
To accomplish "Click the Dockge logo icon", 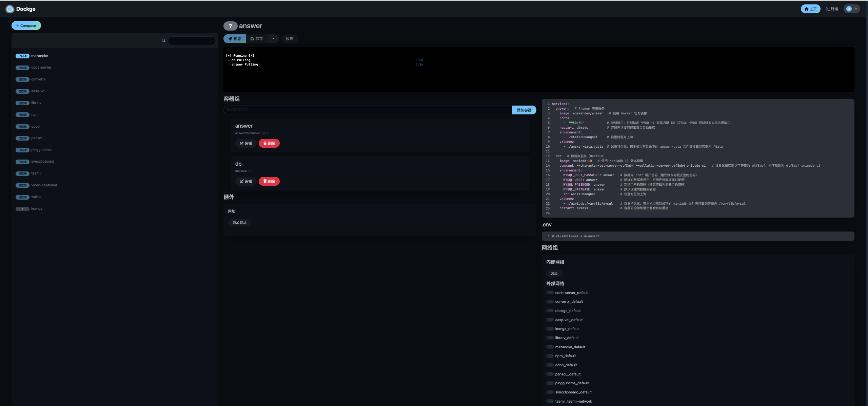I will [10, 9].
